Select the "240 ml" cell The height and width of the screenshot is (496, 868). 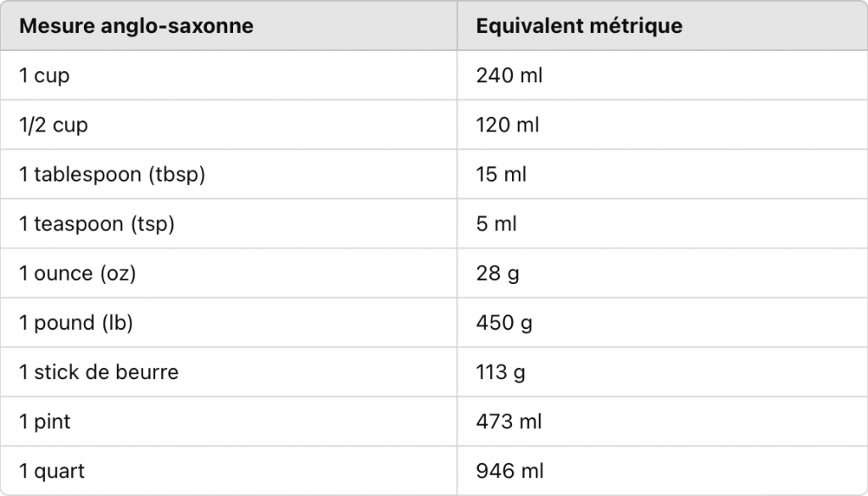(509, 75)
